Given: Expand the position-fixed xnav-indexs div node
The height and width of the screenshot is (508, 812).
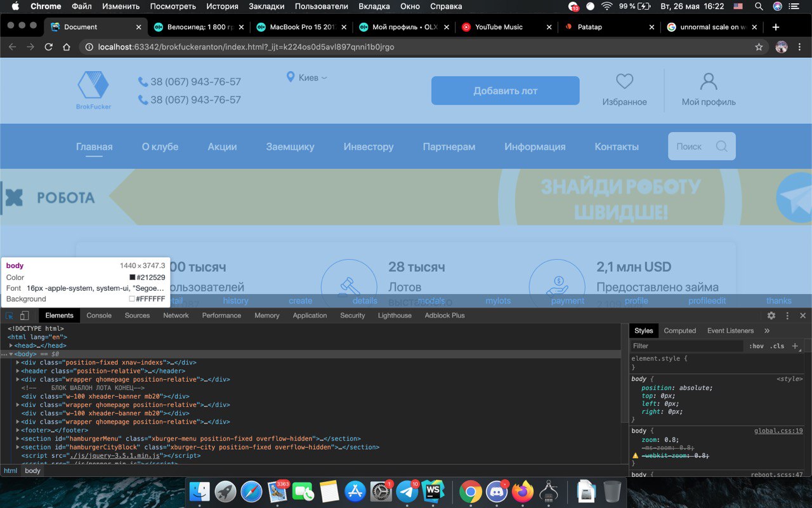Looking at the screenshot, I should pyautogui.click(x=18, y=363).
